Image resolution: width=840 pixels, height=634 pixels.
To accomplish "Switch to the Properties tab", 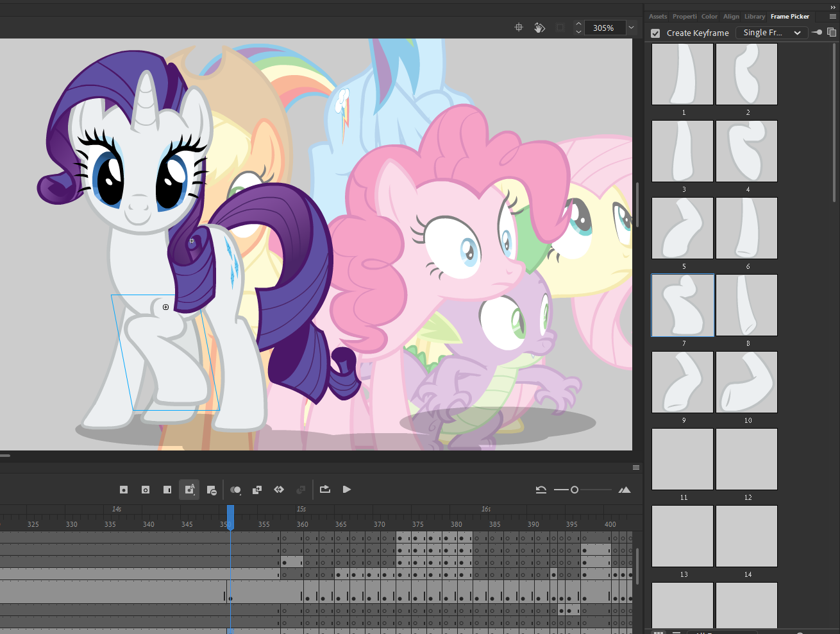I will [x=684, y=16].
